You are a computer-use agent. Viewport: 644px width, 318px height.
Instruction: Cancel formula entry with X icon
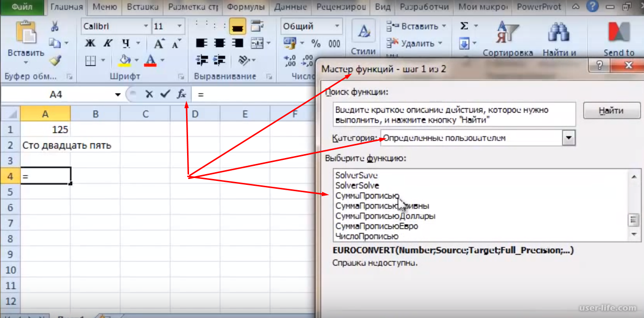point(150,95)
